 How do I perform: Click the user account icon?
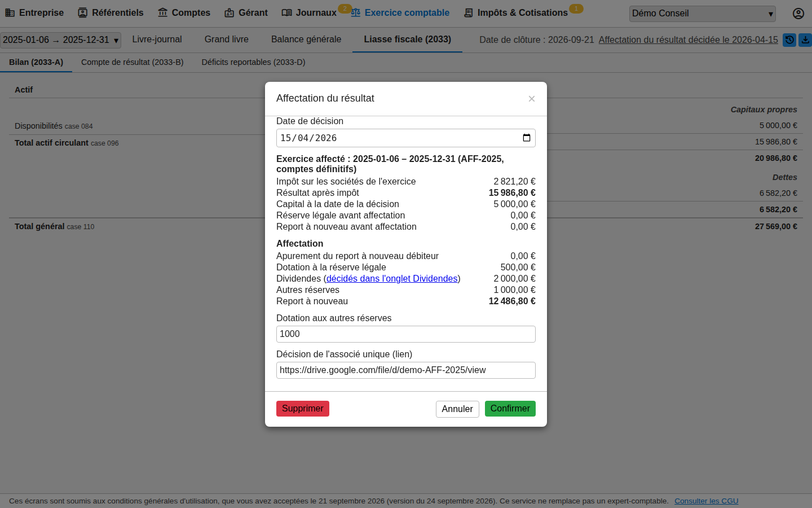pos(798,14)
